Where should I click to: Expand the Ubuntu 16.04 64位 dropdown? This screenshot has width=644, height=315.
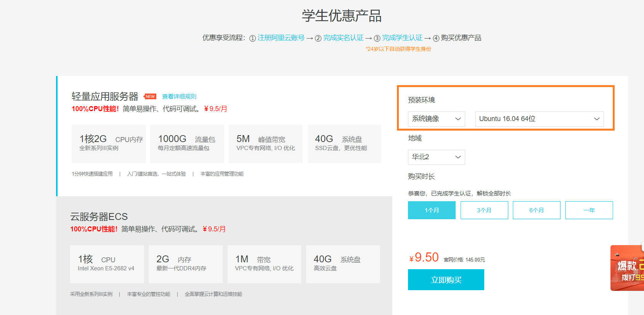[x=540, y=119]
